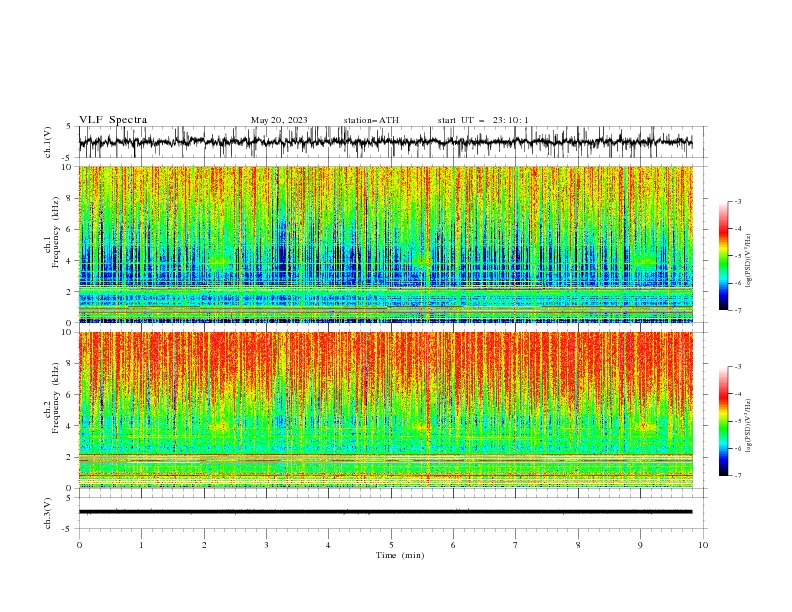Click the "-7" tick on lower color bar
This screenshot has height=612, width=792.
click(x=738, y=475)
